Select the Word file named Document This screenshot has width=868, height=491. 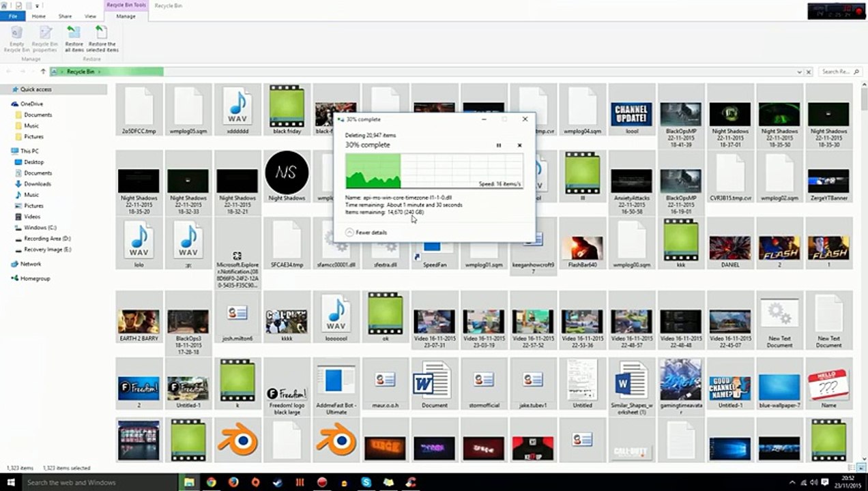434,383
